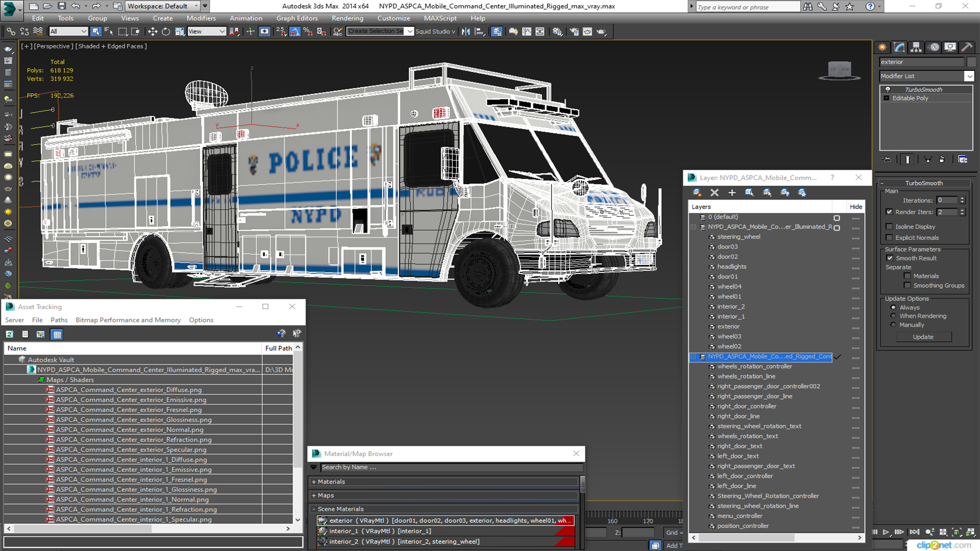The height and width of the screenshot is (551, 980).
Task: Increment the Iterations spinner arrow
Action: (962, 198)
